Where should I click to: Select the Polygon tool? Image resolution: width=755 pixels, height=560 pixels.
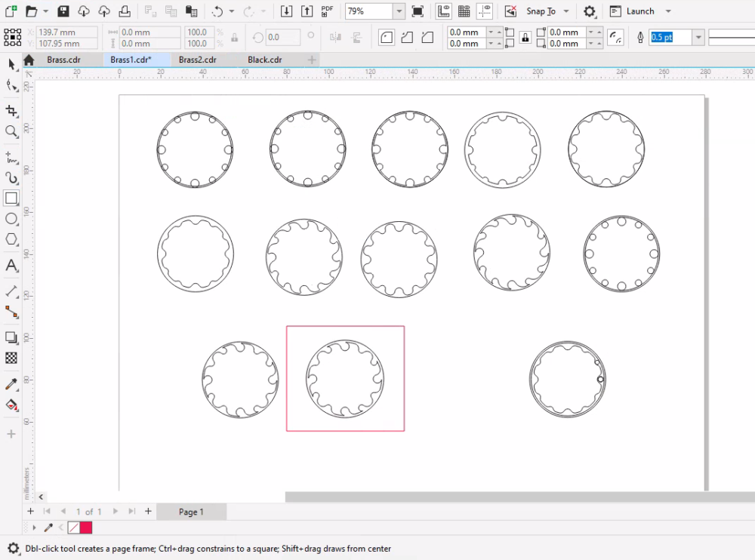click(11, 239)
